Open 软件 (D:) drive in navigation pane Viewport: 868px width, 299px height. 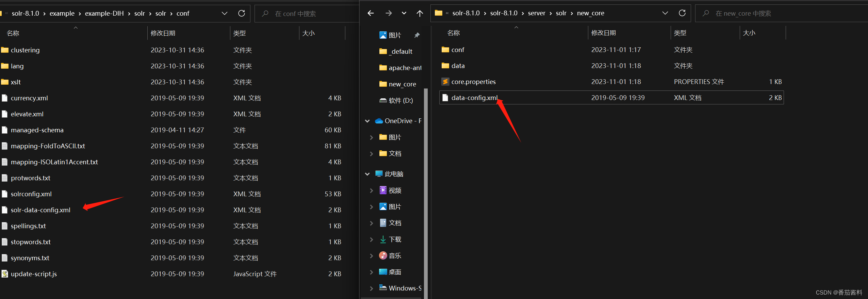coord(396,100)
